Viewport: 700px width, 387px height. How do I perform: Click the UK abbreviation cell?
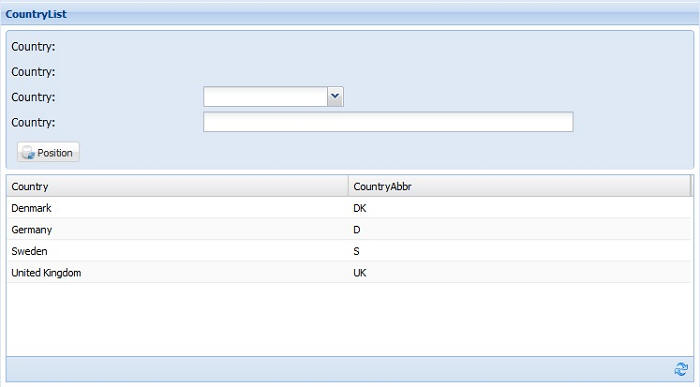(x=520, y=272)
